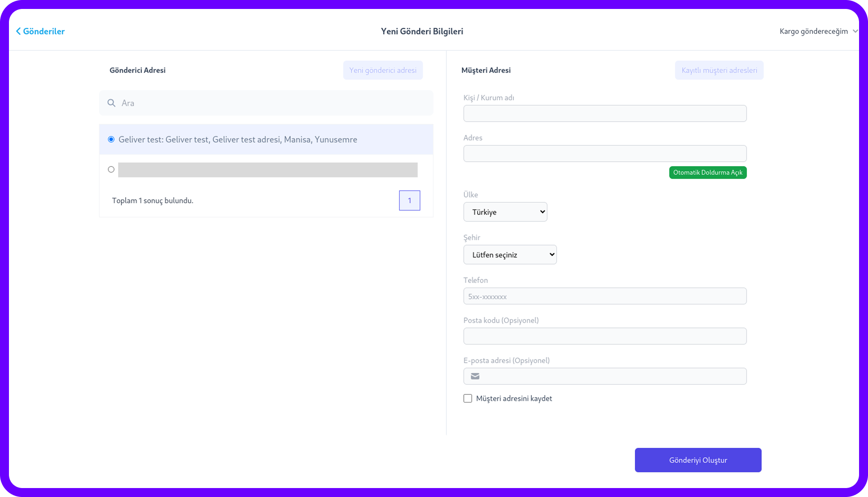
Task: Open the Şehir Lütfen seçiniz dropdown
Action: [509, 255]
